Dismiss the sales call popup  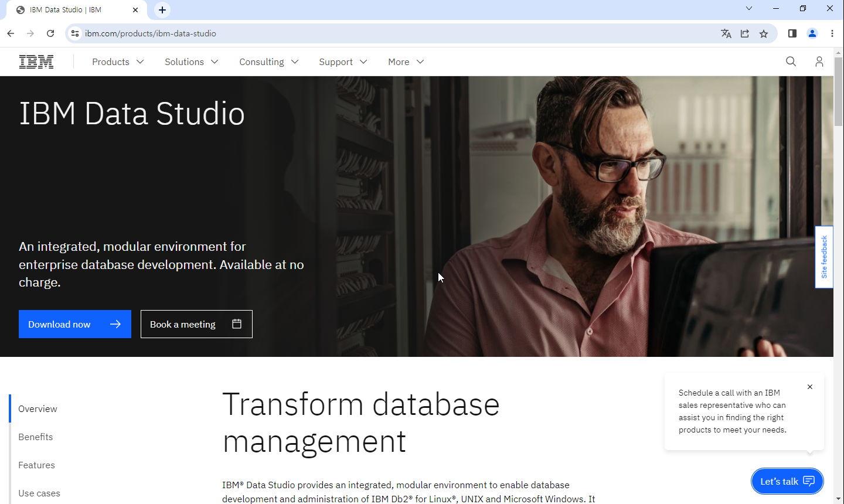click(x=810, y=387)
